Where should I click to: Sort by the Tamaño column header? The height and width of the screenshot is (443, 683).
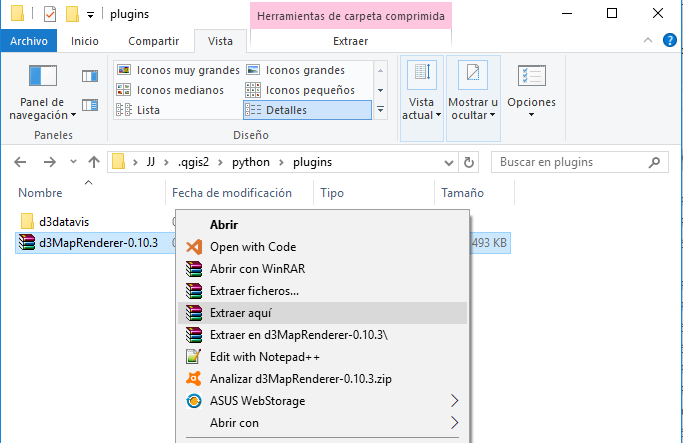[462, 193]
